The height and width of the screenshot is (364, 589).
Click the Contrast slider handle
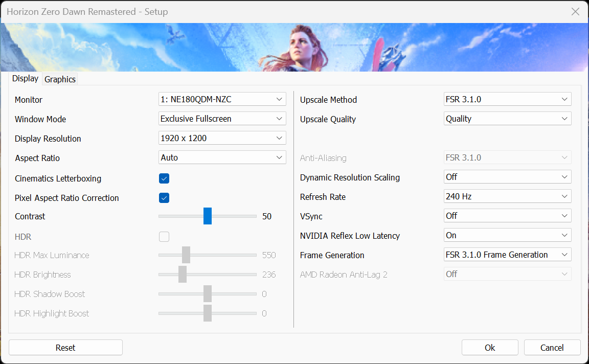coord(208,216)
